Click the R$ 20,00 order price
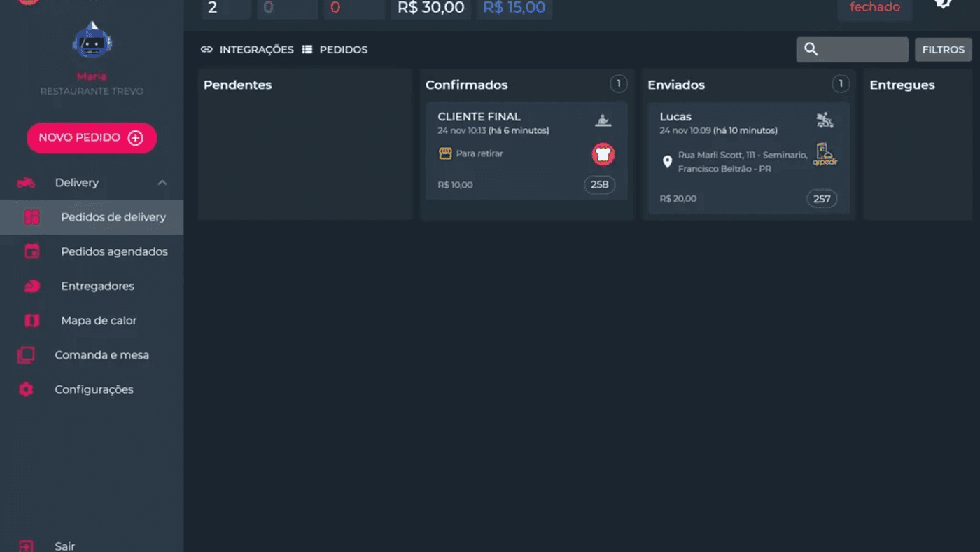 (x=678, y=199)
